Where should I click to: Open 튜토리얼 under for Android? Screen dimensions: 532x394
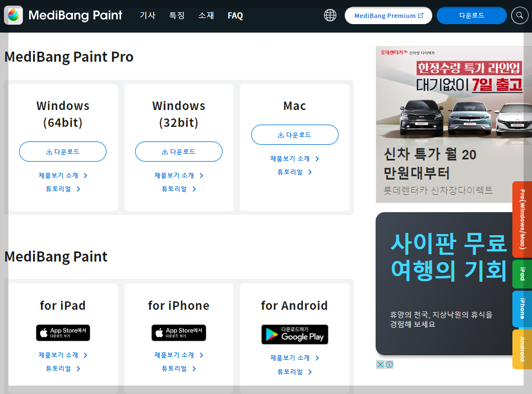(295, 372)
